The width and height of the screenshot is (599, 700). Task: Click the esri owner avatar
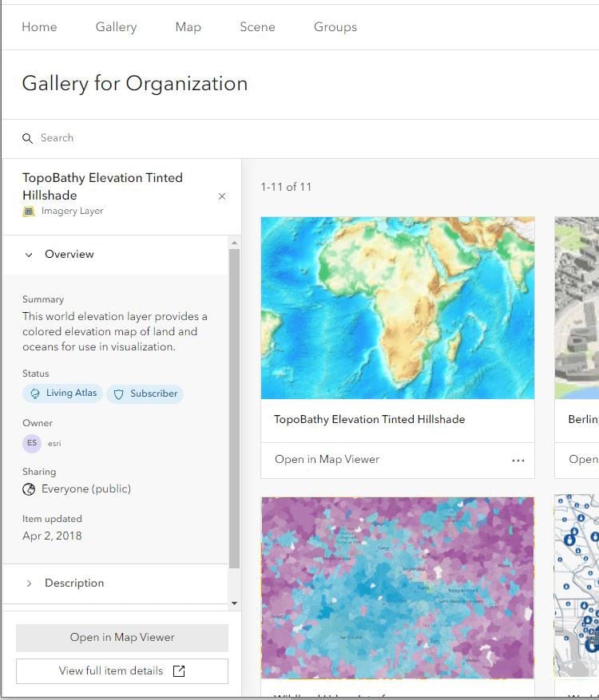[32, 443]
